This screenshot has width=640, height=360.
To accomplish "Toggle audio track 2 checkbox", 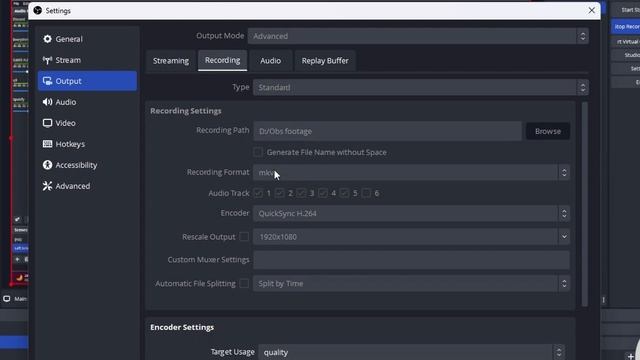I will pyautogui.click(x=280, y=193).
